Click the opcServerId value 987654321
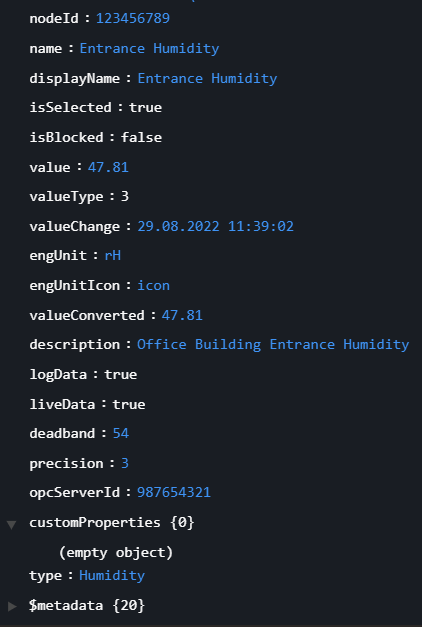The image size is (422, 627). tap(174, 493)
